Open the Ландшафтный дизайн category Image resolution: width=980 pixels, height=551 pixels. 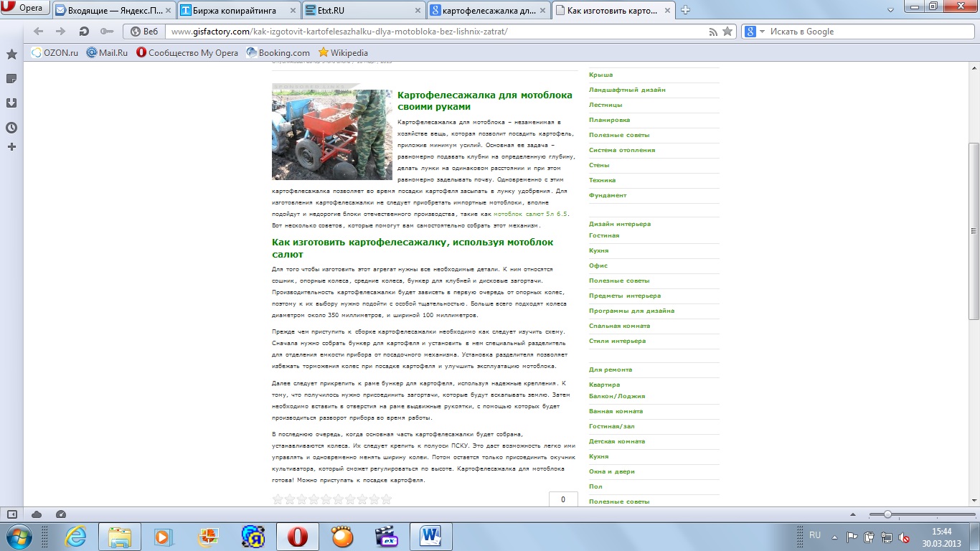click(x=627, y=90)
